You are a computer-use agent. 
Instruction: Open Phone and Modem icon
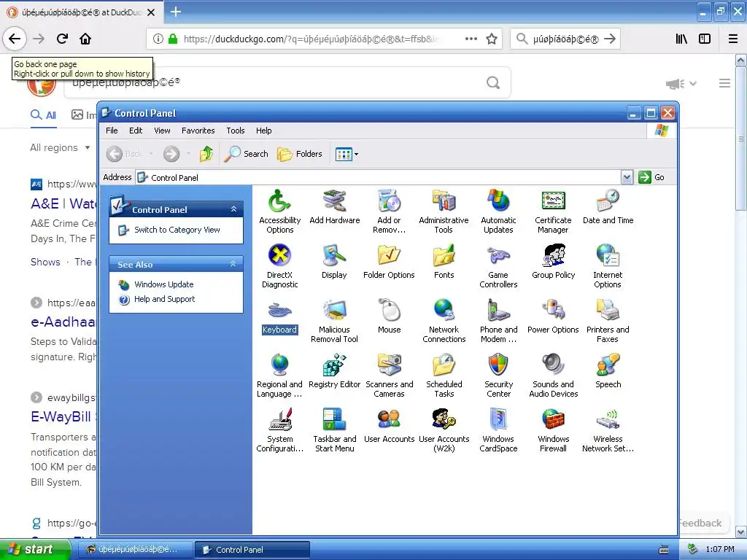pos(498,321)
